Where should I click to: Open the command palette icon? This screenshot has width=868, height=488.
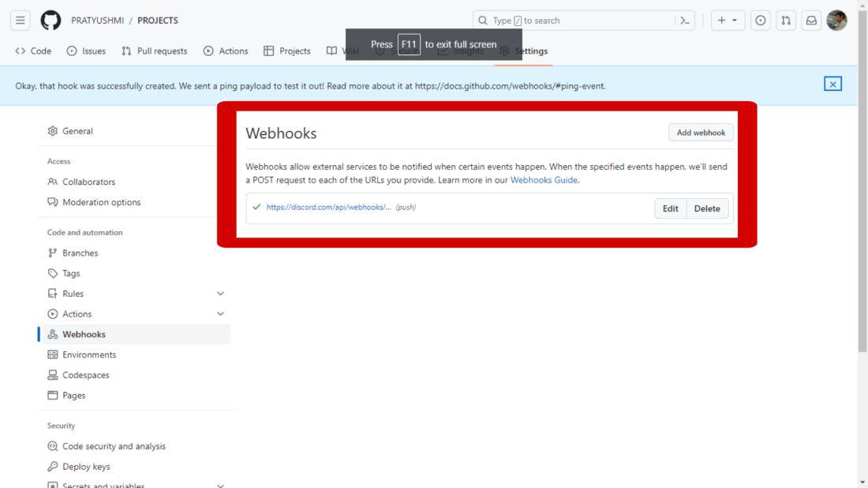click(685, 21)
